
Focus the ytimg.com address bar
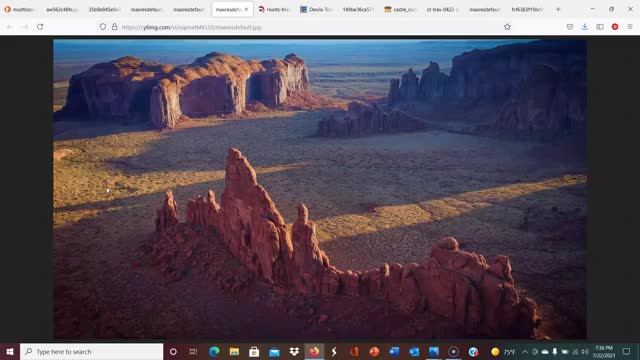coord(302,27)
